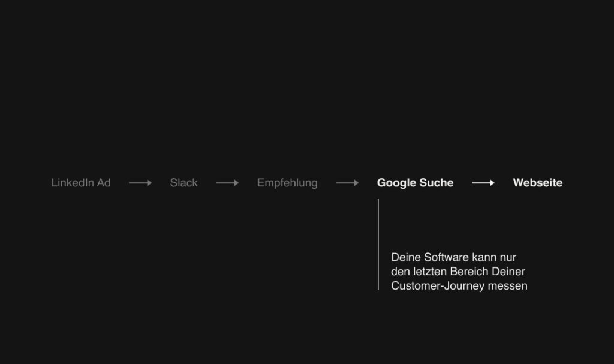Click the bold 'Webseite' label
Screen dimensions: 614x364
pyautogui.click(x=538, y=182)
